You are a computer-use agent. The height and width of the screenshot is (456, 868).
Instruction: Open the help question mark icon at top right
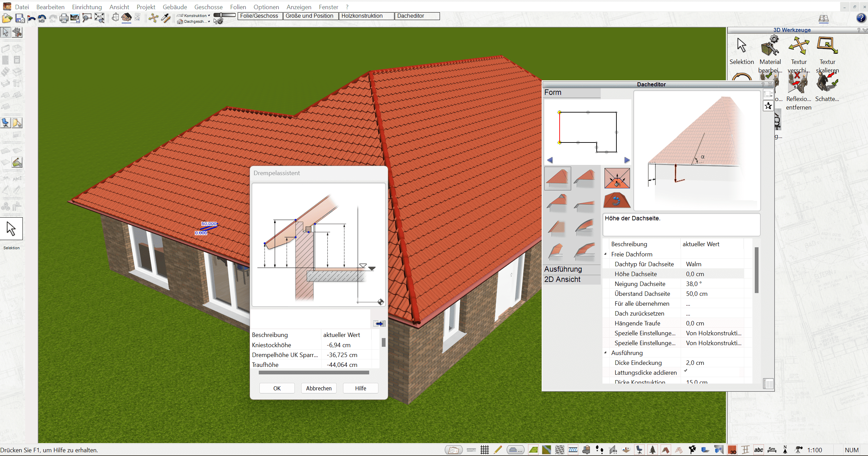click(861, 18)
